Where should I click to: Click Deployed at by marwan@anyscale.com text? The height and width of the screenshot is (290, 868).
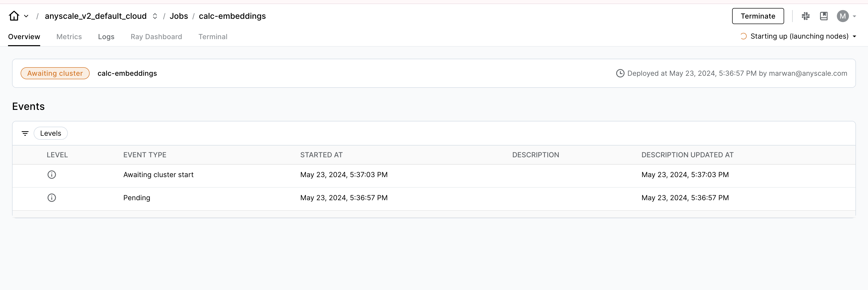pyautogui.click(x=737, y=73)
